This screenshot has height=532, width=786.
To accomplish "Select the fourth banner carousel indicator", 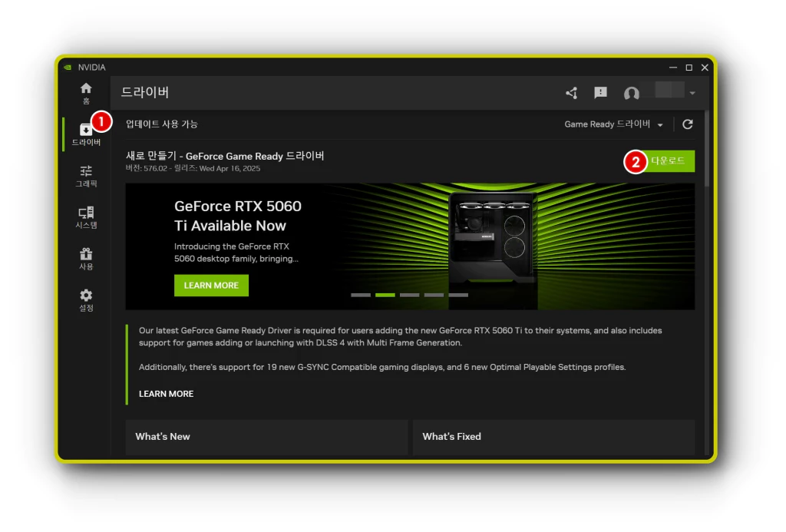I will [x=434, y=296].
